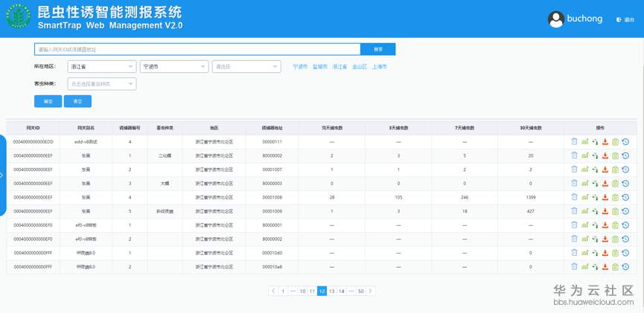Open the 害虫种类 pest type dropdown
The height and width of the screenshot is (313, 644).
[x=102, y=84]
